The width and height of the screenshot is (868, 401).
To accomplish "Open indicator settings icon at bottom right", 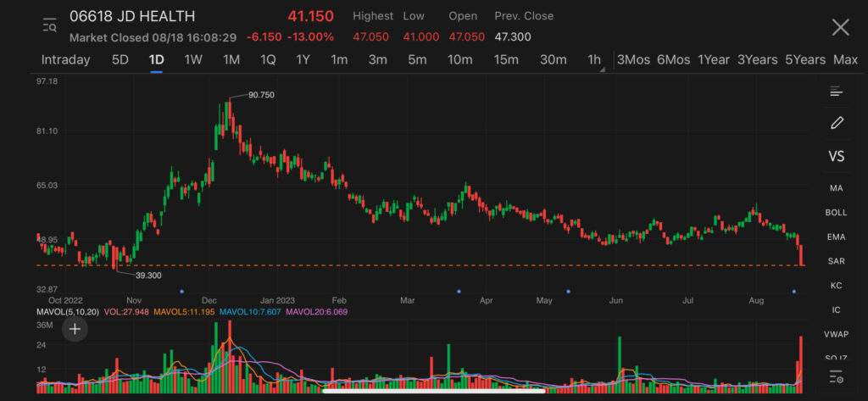I will (x=836, y=378).
